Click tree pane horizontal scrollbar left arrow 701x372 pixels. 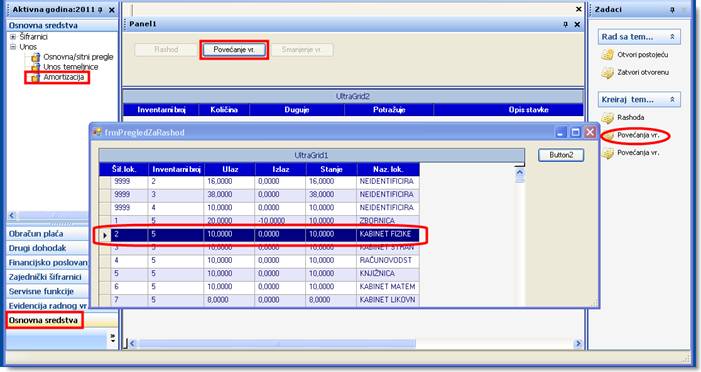coord(12,216)
